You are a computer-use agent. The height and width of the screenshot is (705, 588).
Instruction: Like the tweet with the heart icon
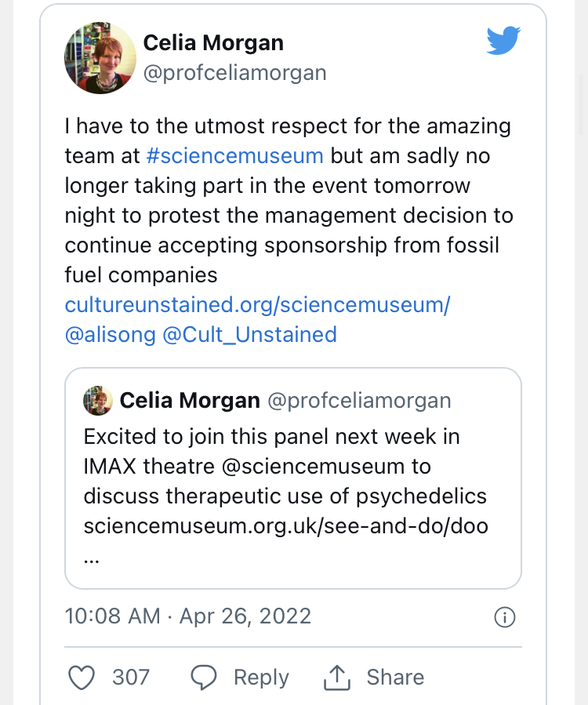(82, 678)
